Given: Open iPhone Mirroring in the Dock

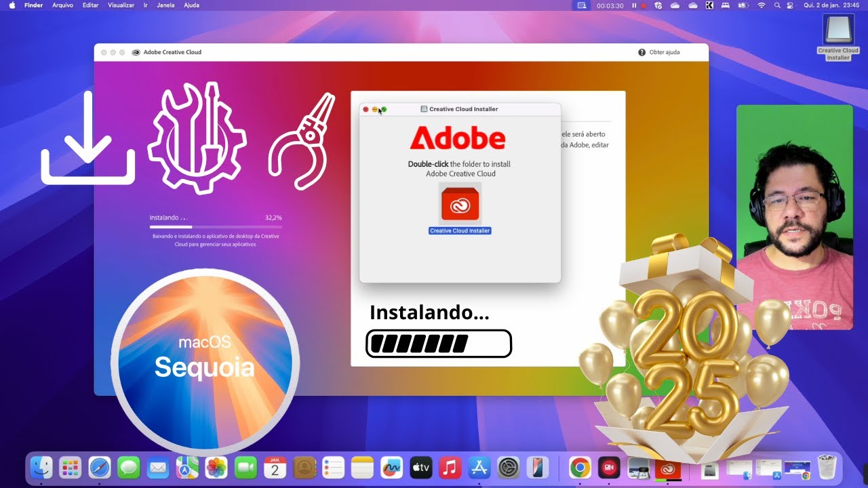Looking at the screenshot, I should click(537, 468).
